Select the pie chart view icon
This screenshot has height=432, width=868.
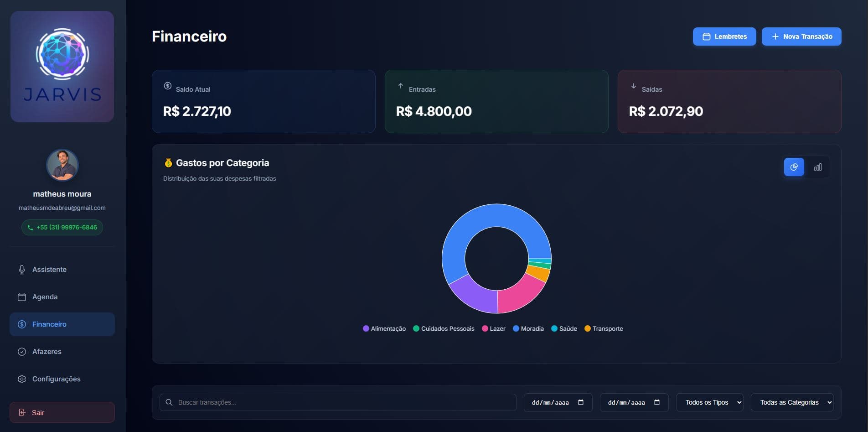[794, 167]
